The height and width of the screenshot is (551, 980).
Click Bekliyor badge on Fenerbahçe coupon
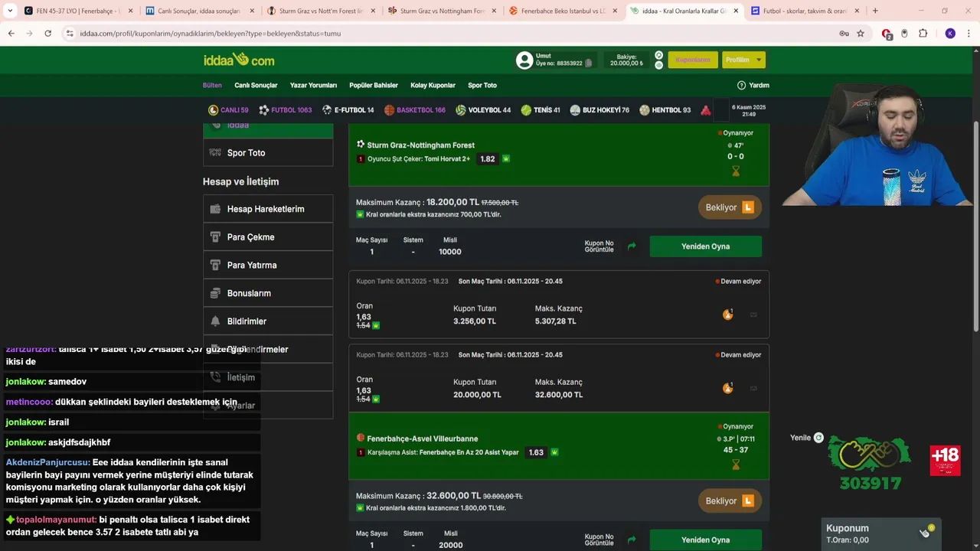(x=729, y=501)
